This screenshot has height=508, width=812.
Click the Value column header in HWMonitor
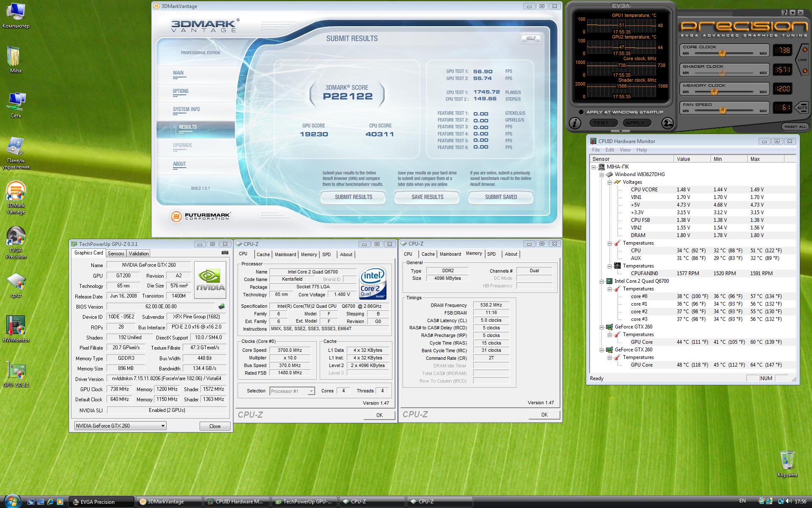[x=692, y=159]
